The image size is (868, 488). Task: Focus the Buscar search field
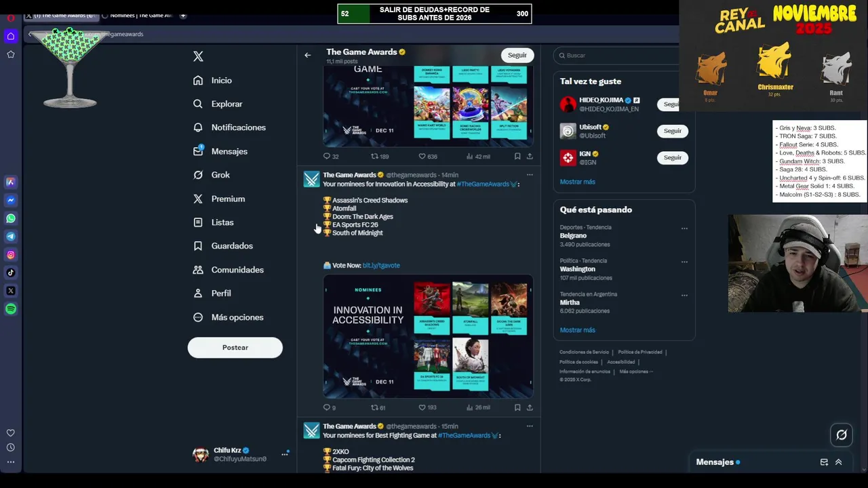(x=617, y=56)
